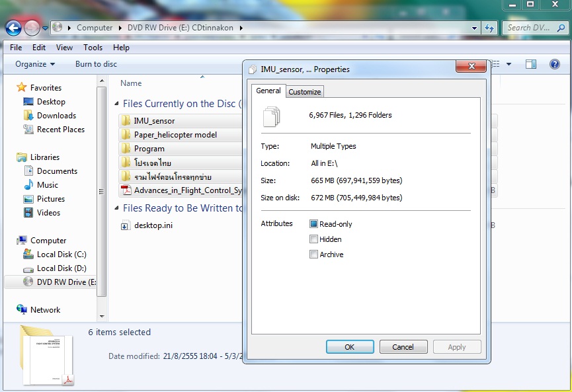Click the Downloads folder icon in Favorites
Screen dimensions: 572x392
point(28,116)
